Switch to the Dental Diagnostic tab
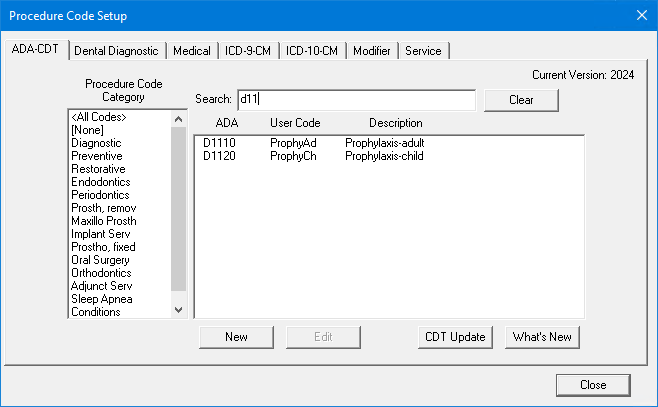 [x=116, y=51]
